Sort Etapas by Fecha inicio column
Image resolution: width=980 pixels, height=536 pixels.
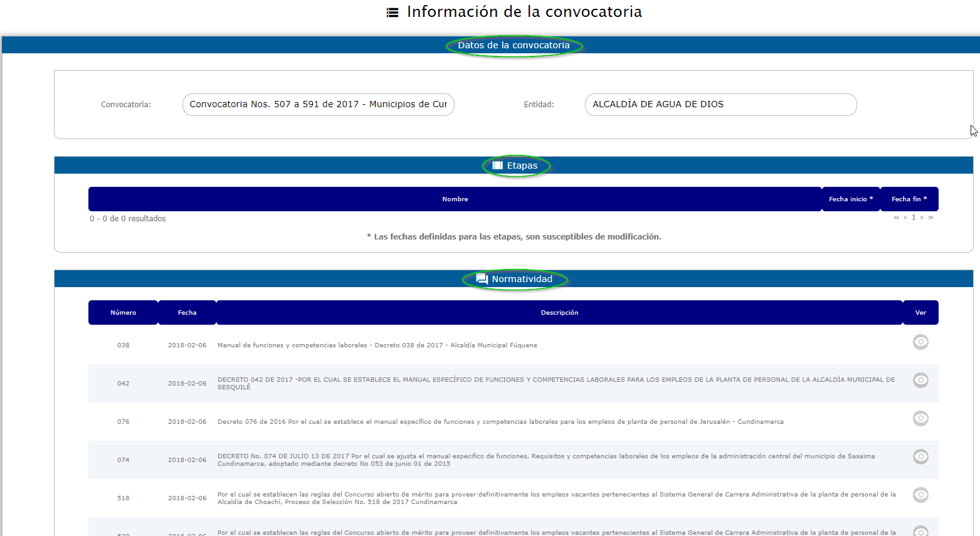pyautogui.click(x=850, y=199)
